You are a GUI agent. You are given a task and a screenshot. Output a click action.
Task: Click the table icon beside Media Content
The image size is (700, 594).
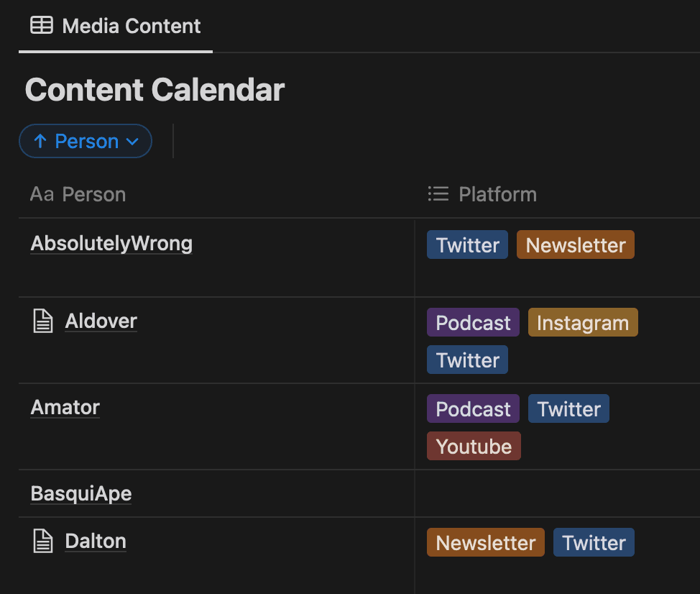coord(42,25)
